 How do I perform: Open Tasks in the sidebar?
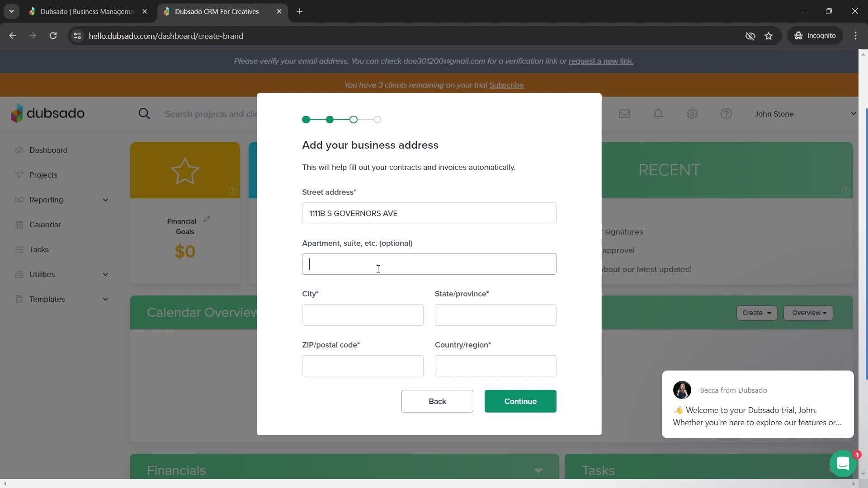39,249
